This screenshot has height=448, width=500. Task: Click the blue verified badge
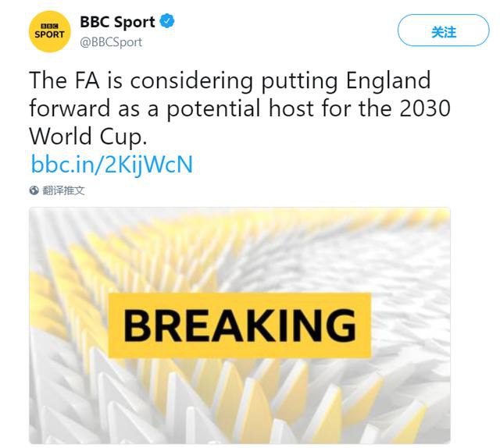[x=166, y=22]
